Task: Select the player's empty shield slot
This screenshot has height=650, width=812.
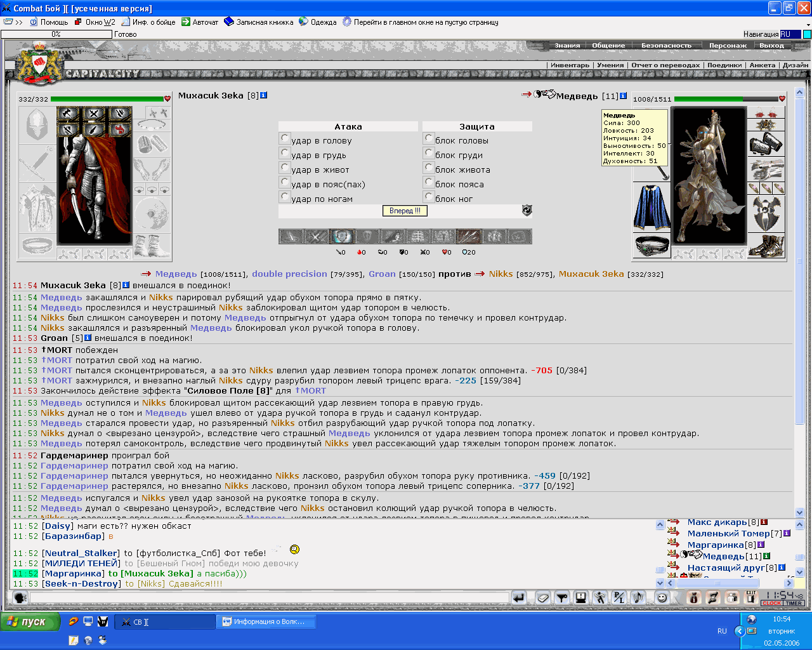Action: (152, 215)
